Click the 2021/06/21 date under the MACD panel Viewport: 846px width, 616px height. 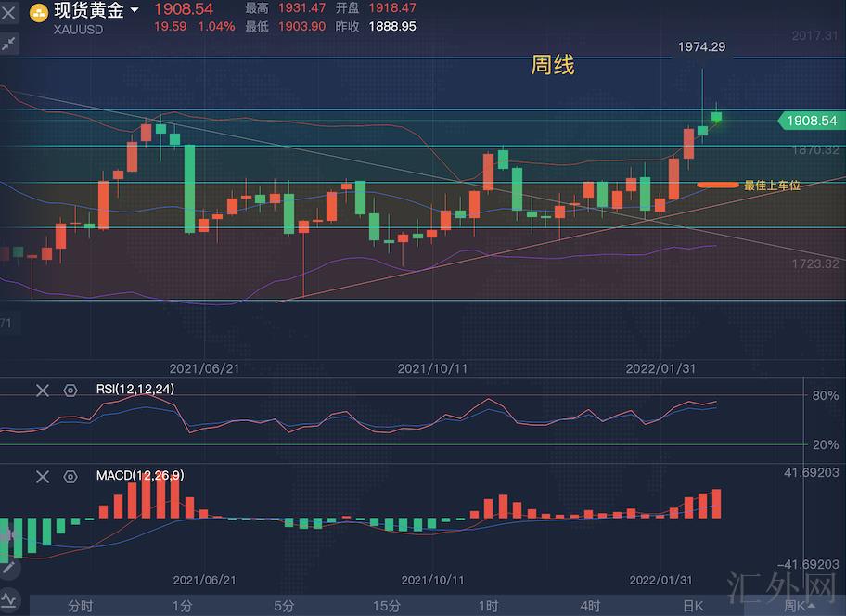pyautogui.click(x=204, y=580)
